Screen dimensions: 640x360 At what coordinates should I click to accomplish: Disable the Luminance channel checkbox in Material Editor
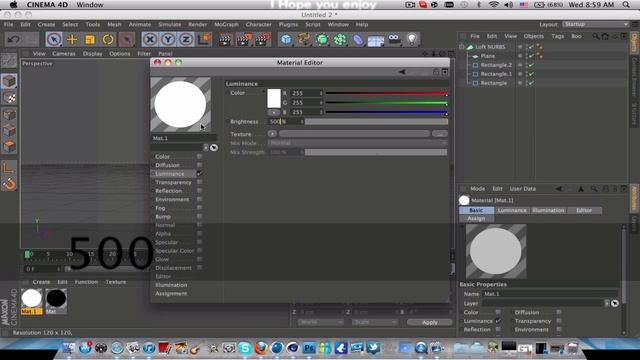(199, 173)
